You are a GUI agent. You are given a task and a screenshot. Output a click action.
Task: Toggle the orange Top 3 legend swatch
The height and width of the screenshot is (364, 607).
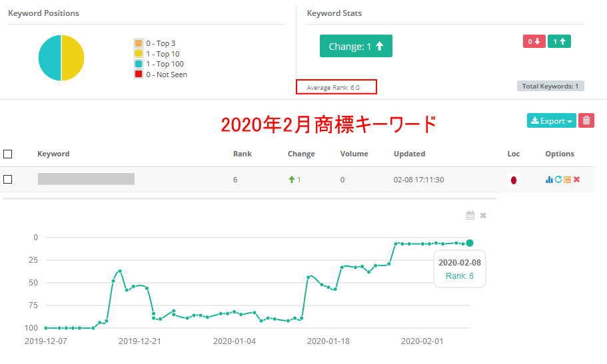pyautogui.click(x=139, y=43)
